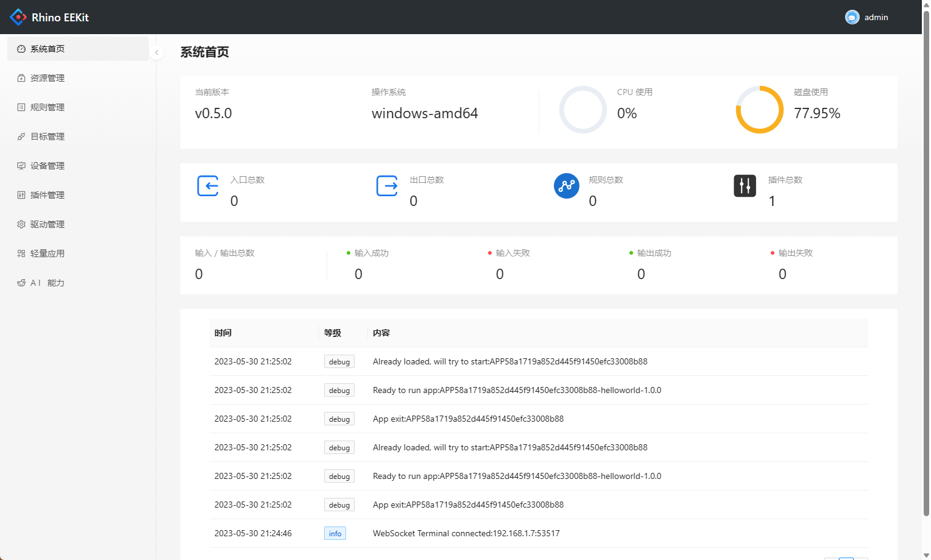
Task: Select 插件管理 menu item
Action: (x=78, y=195)
